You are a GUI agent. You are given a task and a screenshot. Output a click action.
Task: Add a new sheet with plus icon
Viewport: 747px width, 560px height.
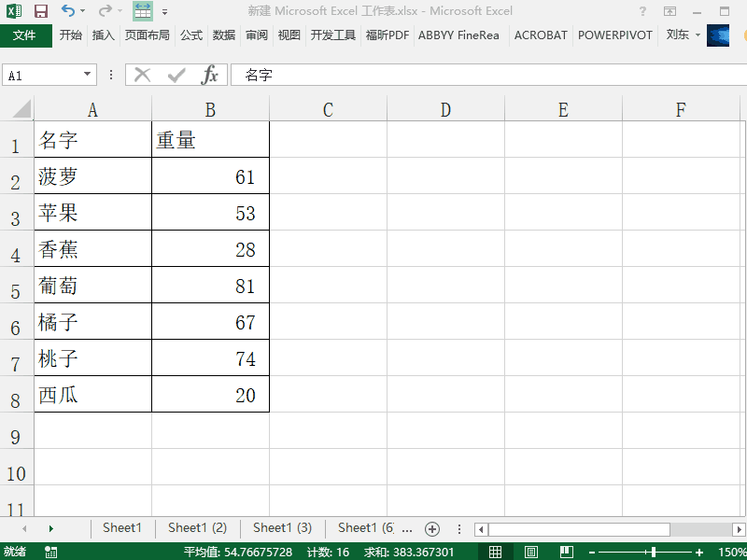(x=432, y=528)
